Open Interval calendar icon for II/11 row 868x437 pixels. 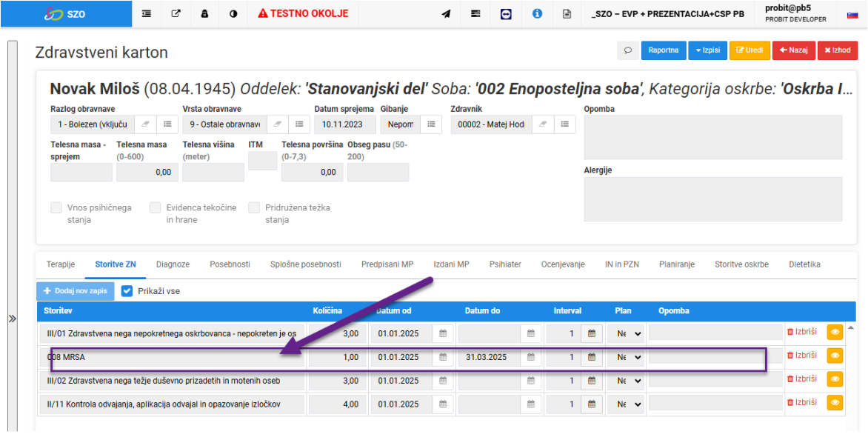[x=591, y=404]
